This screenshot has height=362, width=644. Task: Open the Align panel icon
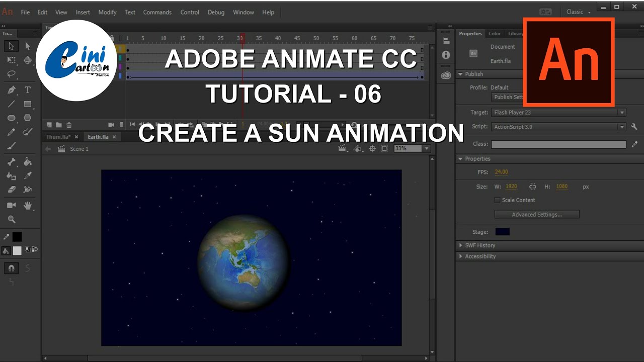pos(446,41)
